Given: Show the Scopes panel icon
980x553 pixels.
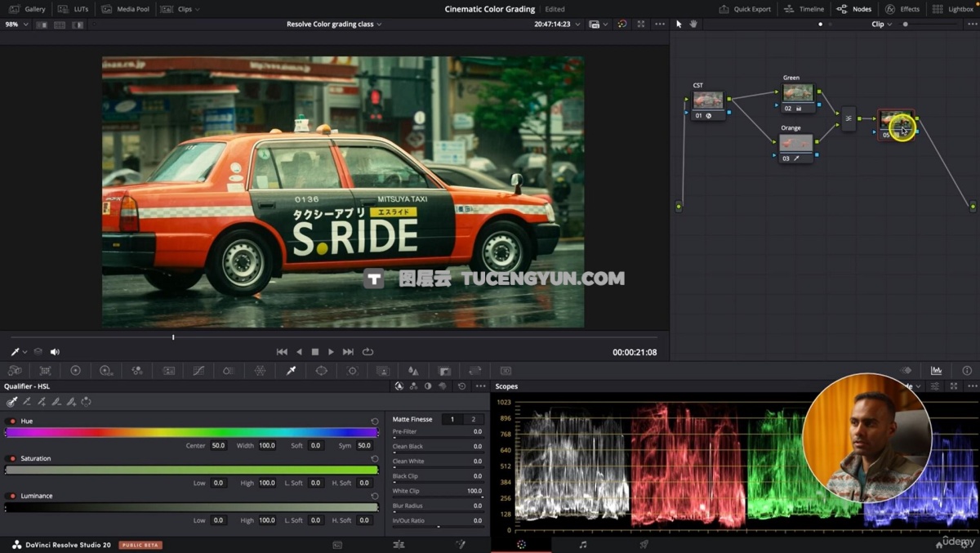Looking at the screenshot, I should point(936,371).
